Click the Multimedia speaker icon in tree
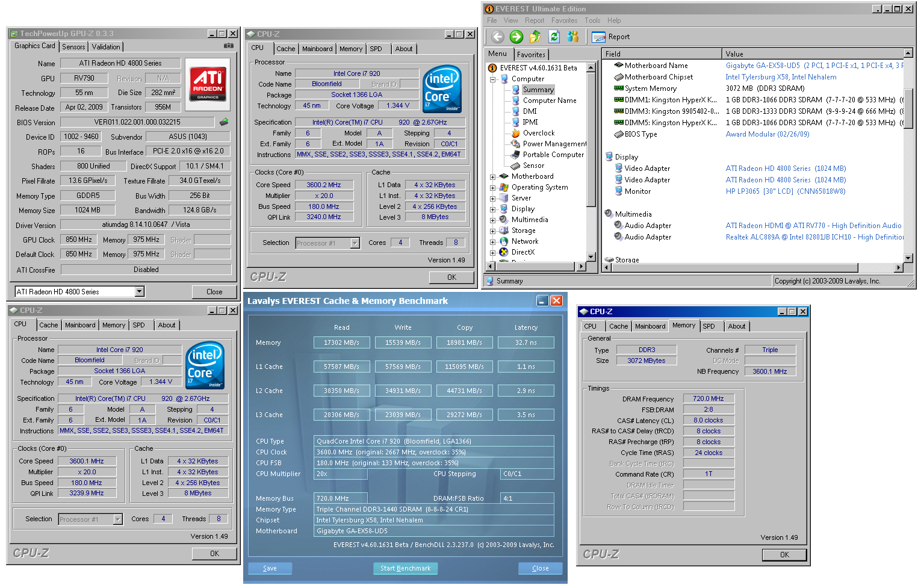 [x=504, y=220]
